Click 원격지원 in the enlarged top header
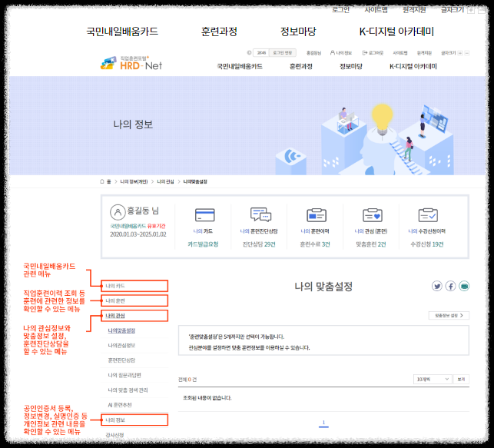 [414, 10]
